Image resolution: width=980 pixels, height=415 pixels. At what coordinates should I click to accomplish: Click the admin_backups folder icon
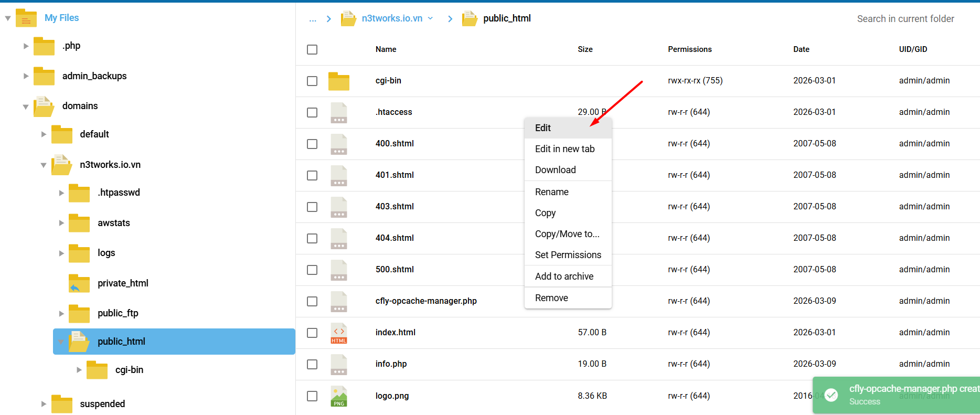(44, 76)
